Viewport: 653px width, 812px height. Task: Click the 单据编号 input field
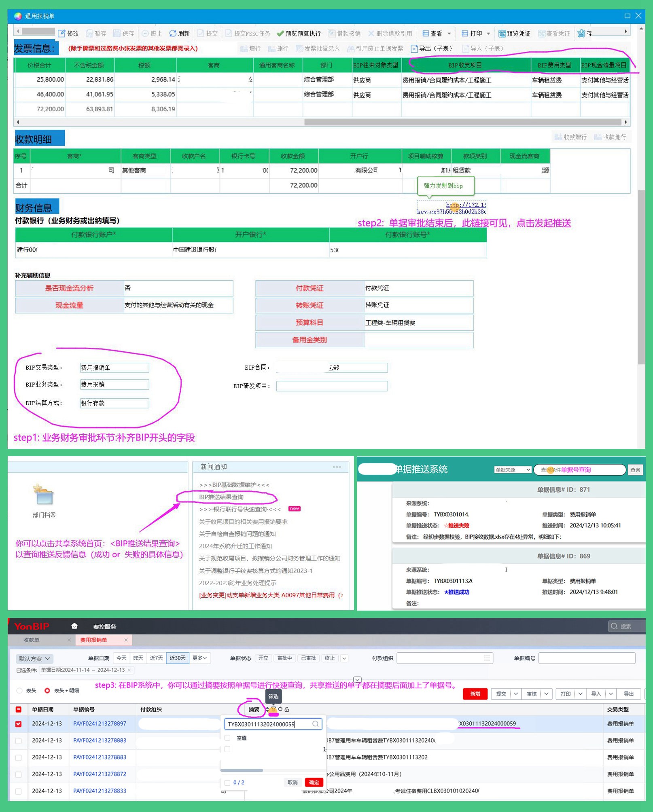point(586,658)
